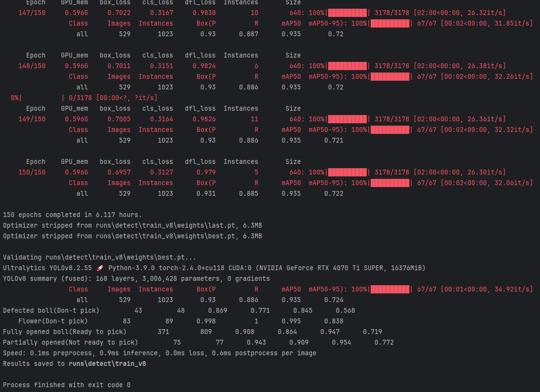Click the dfl_loss value 0.9826
The width and height of the screenshot is (540, 392).
[204, 119]
